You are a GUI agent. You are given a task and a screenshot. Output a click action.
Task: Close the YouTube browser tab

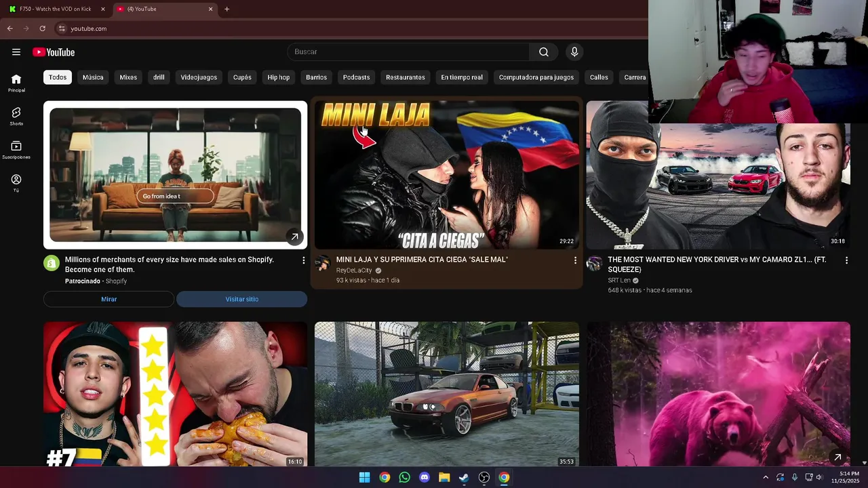(x=210, y=9)
